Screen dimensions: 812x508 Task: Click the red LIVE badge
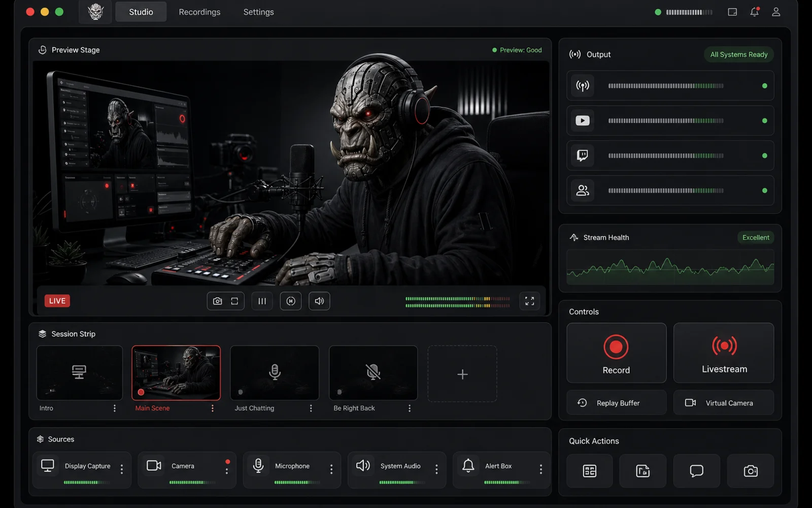[57, 301]
